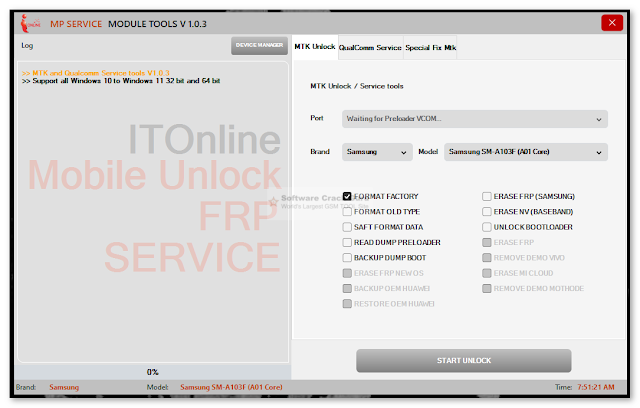Click the status bar time 7:51:21 AM
The height and width of the screenshot is (408, 640).
(x=596, y=387)
